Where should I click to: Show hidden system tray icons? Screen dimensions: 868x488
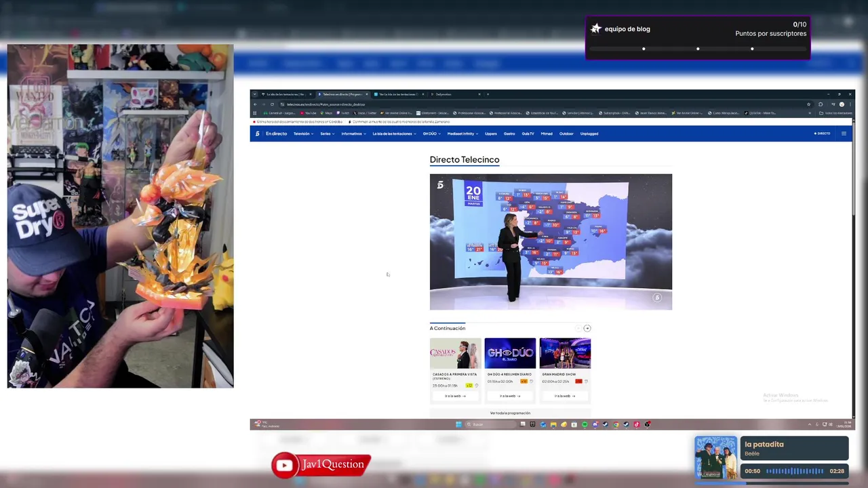[809, 424]
